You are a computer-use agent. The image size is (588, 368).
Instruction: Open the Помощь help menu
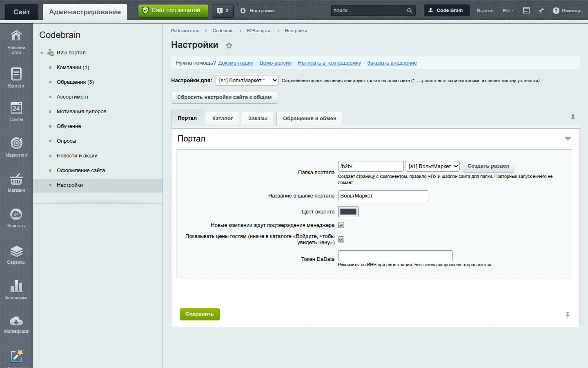pos(567,11)
